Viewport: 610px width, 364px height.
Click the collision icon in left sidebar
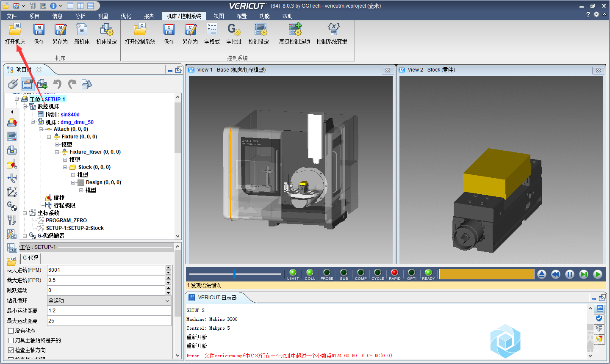tap(12, 164)
